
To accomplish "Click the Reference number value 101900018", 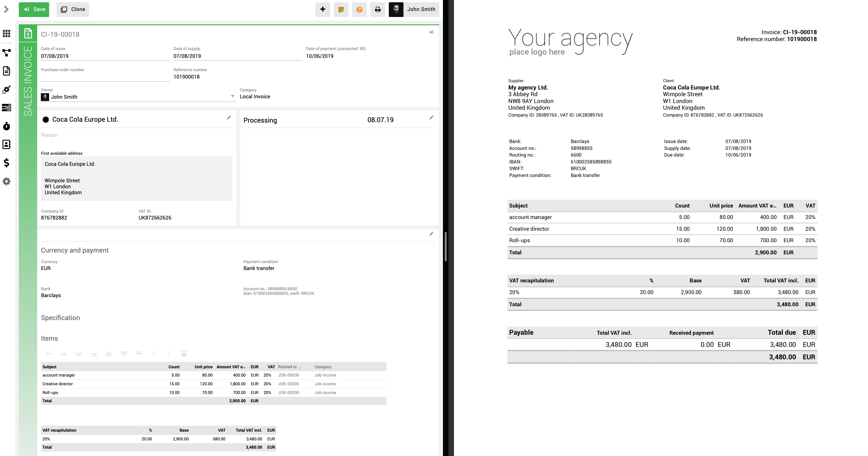I will point(186,77).
